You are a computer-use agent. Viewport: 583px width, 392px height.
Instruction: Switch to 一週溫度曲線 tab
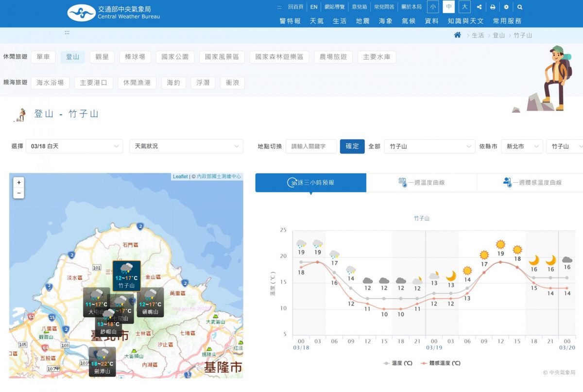421,183
